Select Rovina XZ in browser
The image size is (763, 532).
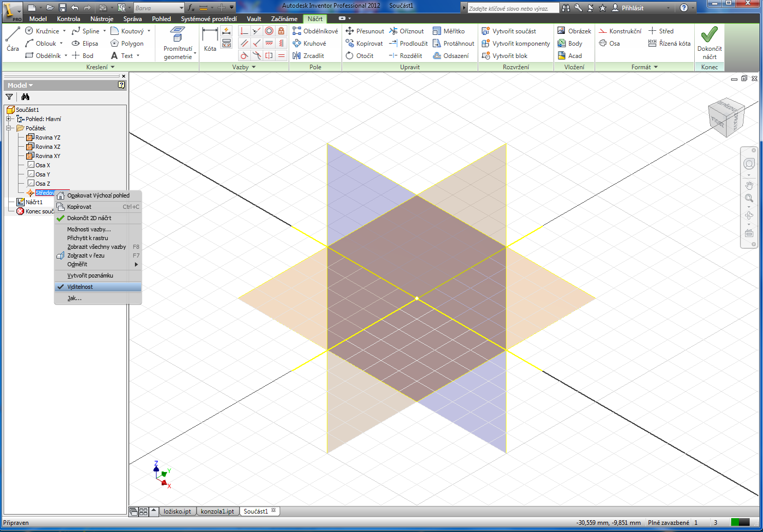[x=44, y=147]
